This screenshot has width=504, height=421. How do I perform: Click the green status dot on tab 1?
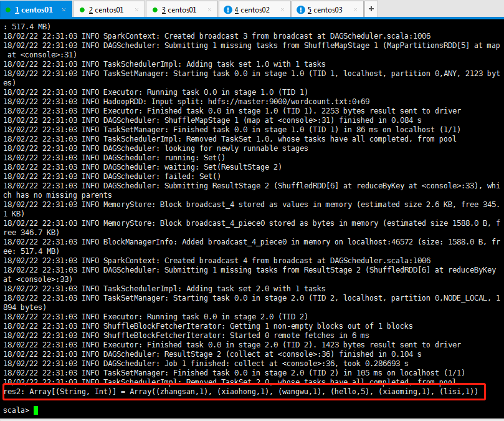pos(8,10)
